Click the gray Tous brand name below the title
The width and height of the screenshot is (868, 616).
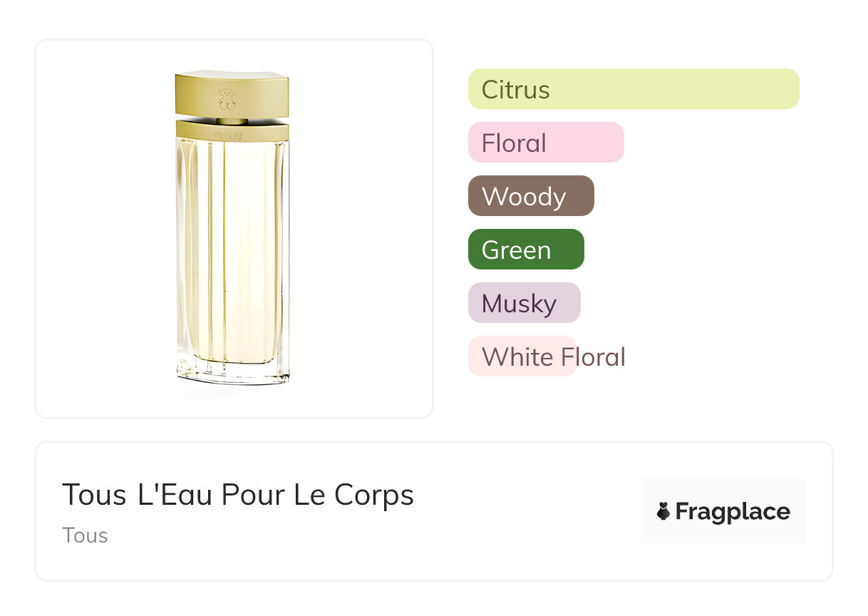tap(85, 535)
